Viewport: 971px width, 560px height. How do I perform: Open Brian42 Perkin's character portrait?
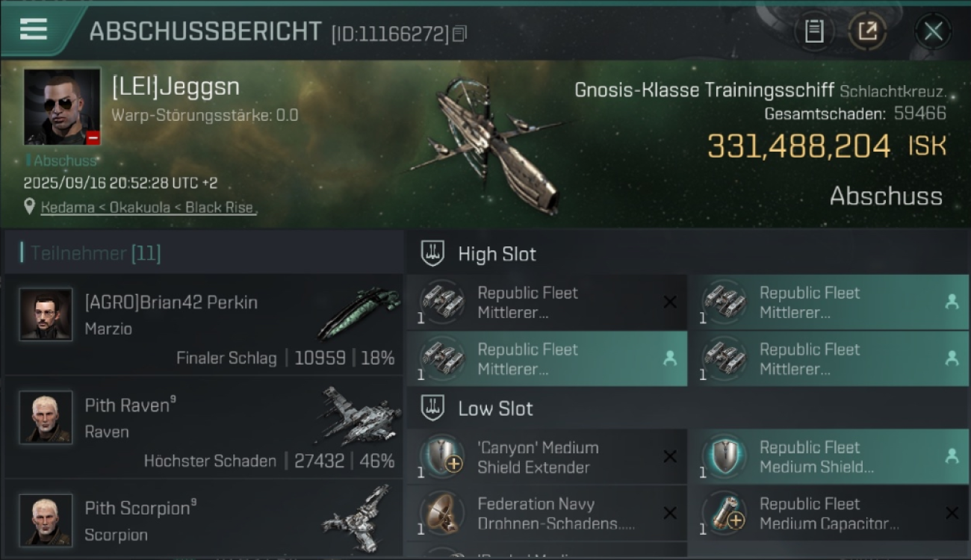(46, 314)
